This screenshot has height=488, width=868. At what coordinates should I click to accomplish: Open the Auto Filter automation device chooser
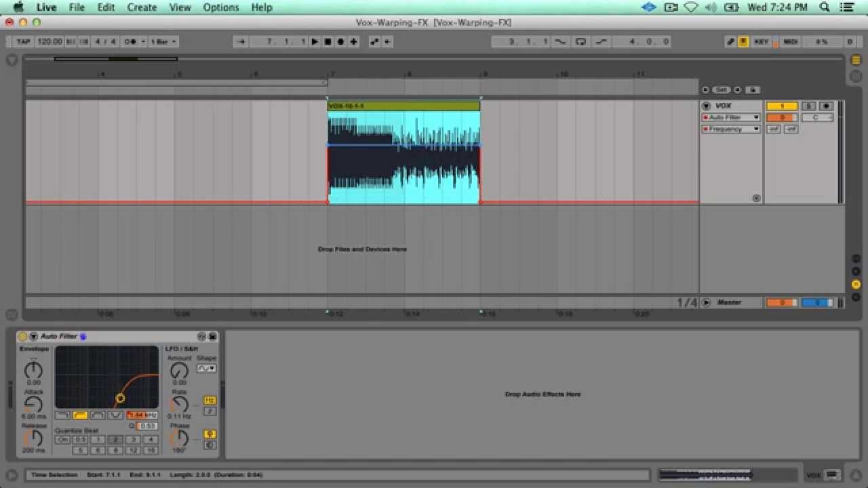coord(730,117)
